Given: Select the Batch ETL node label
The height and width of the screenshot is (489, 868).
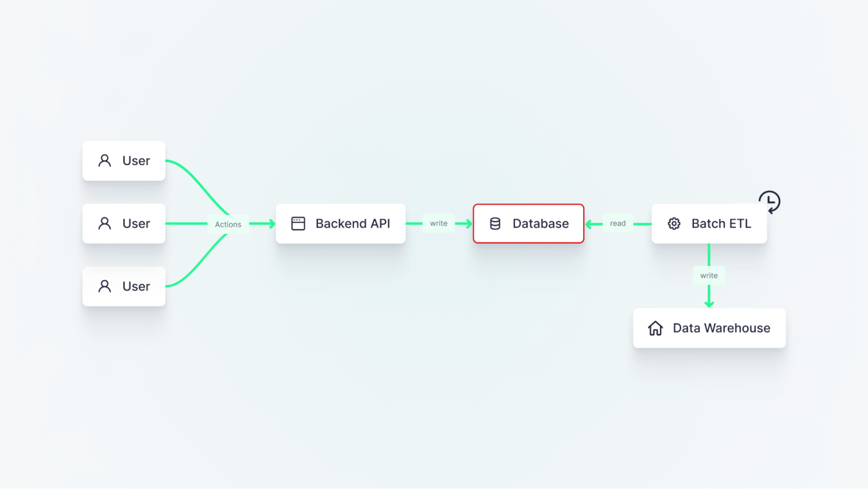Looking at the screenshot, I should 721,223.
